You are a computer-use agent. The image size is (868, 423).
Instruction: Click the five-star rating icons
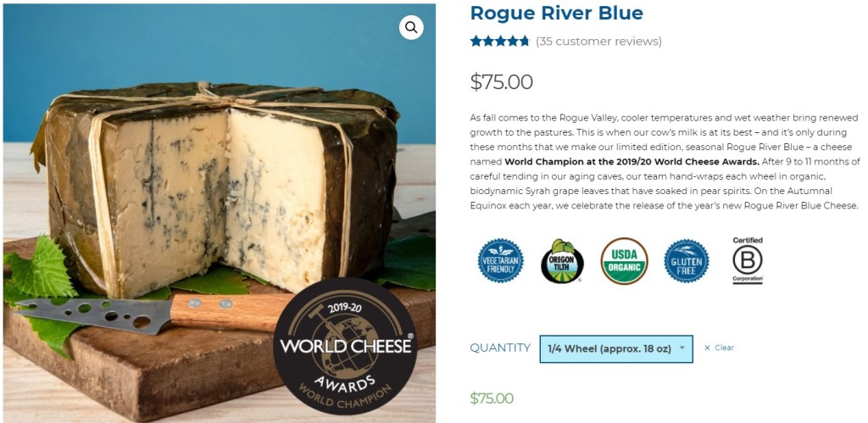pyautogui.click(x=500, y=41)
